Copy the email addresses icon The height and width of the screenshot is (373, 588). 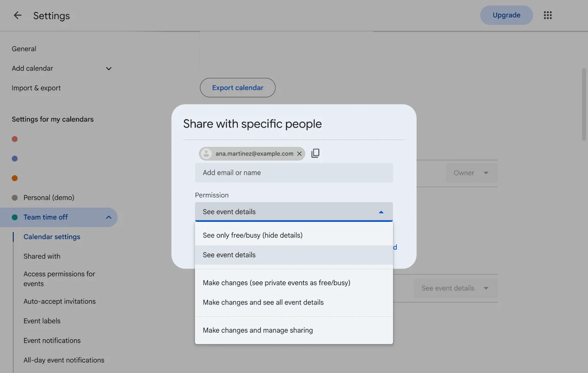(315, 153)
